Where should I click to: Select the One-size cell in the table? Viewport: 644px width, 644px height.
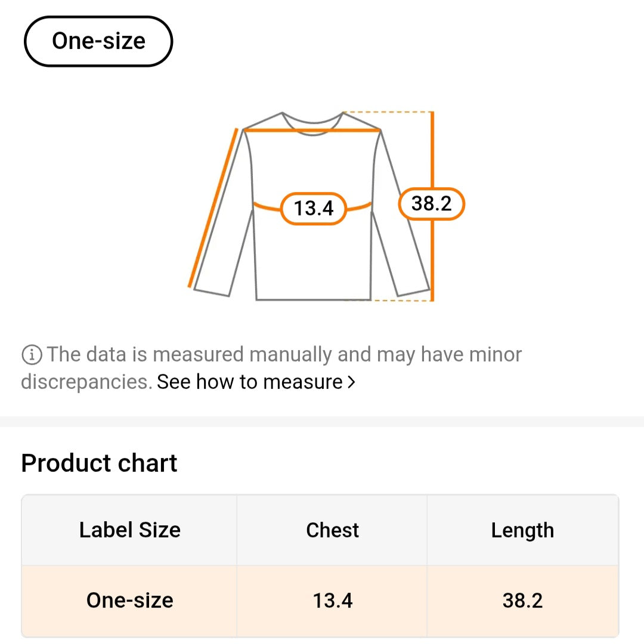[x=129, y=600]
